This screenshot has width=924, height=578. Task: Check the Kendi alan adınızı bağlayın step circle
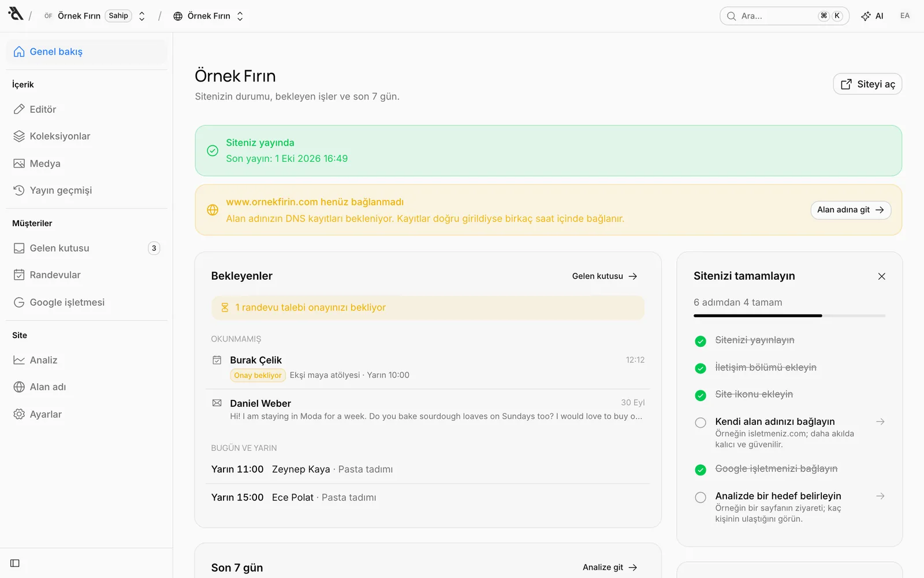click(701, 423)
